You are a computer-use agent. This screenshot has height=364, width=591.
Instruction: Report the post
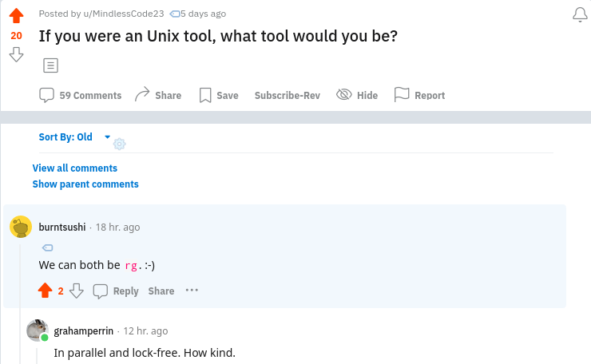(x=419, y=95)
